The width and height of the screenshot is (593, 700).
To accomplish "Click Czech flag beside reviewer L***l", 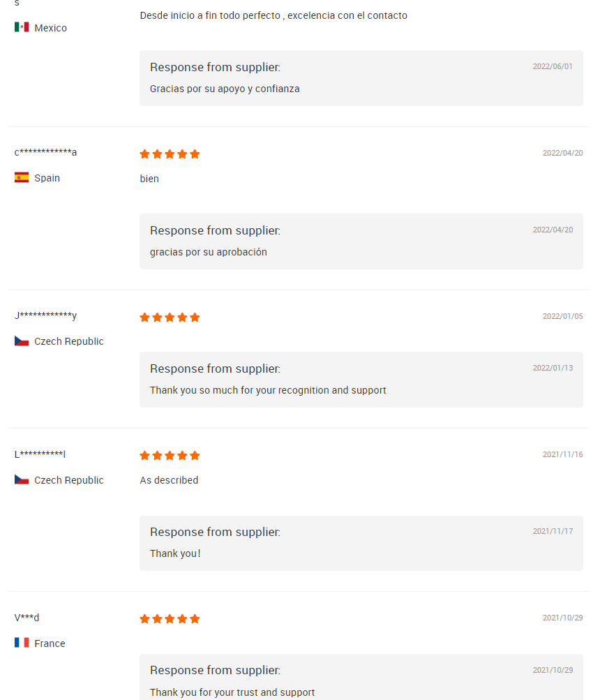I will pyautogui.click(x=22, y=479).
